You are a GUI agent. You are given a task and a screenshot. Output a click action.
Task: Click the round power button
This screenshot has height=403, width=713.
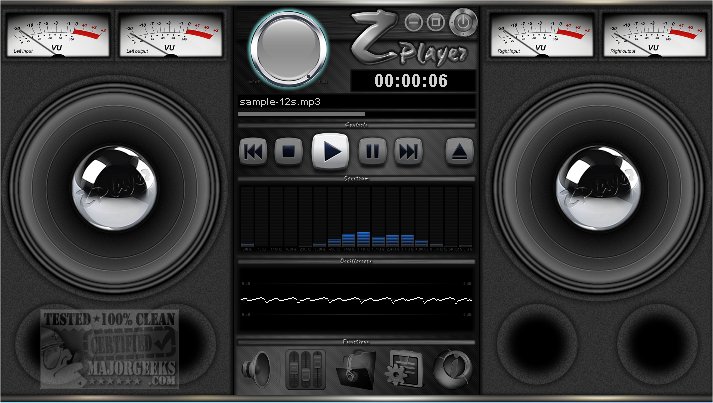tap(463, 22)
